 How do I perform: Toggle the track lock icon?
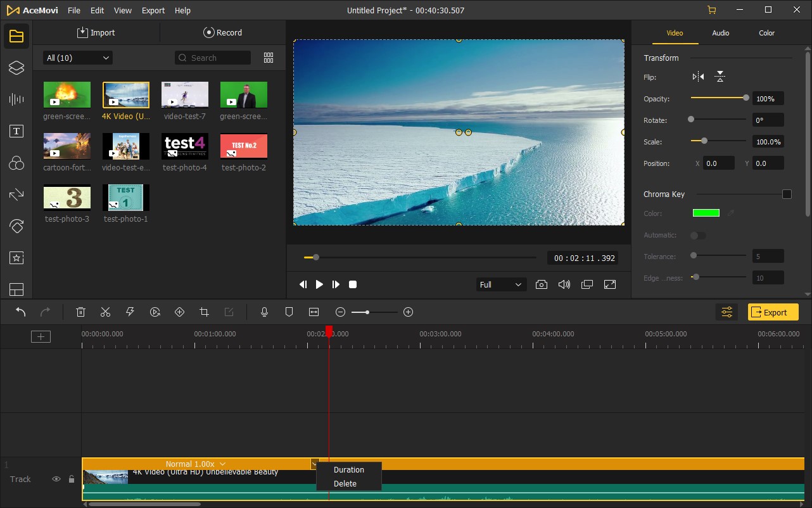(72, 479)
